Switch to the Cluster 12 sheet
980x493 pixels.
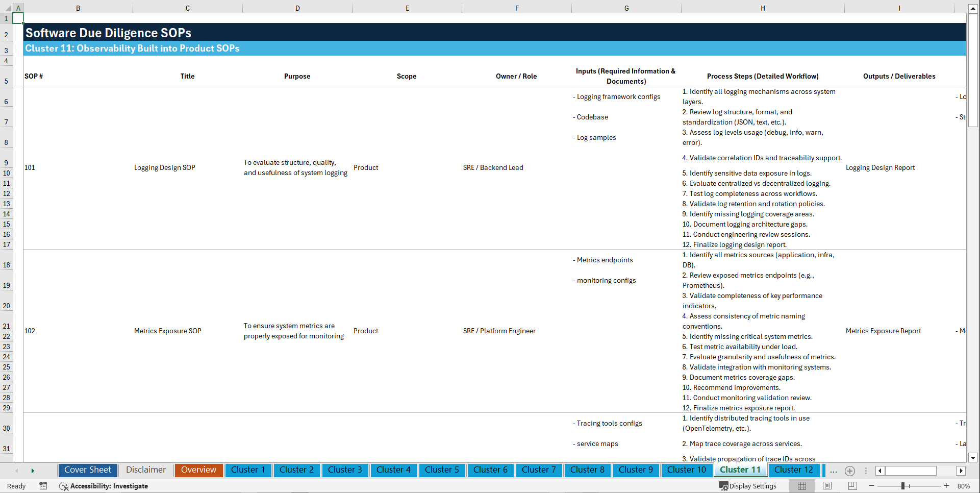(x=794, y=470)
